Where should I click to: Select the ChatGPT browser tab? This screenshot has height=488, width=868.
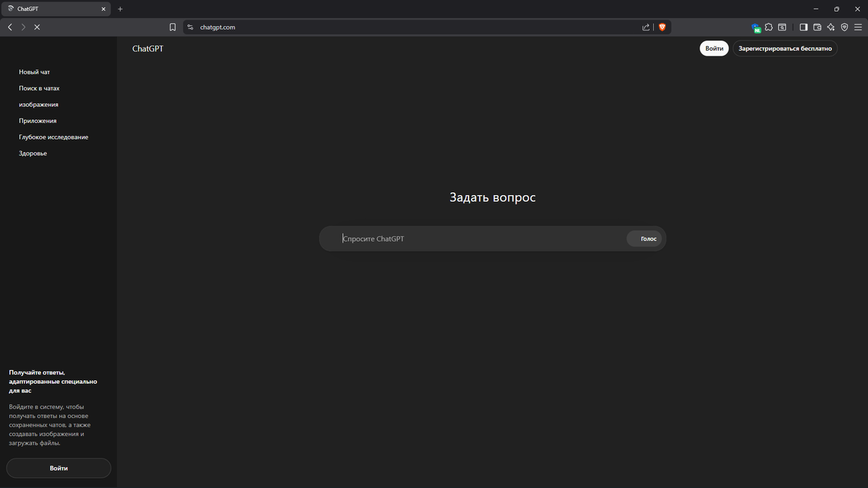[56, 9]
